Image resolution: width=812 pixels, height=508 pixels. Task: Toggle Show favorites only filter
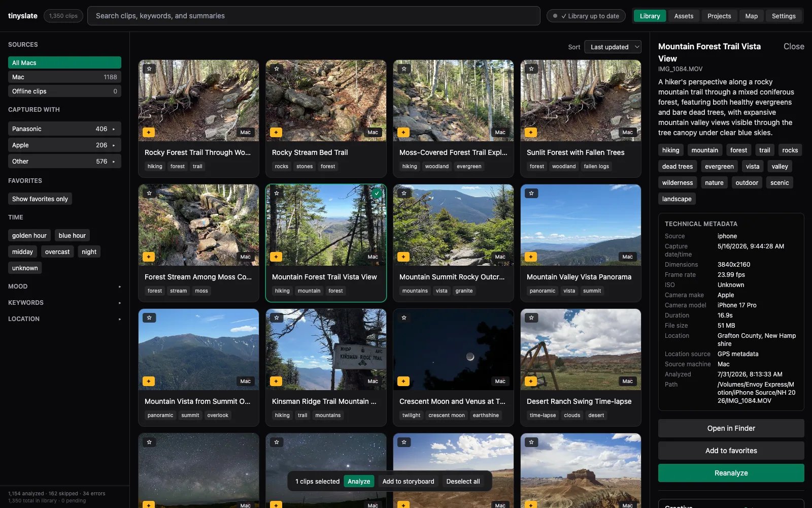coord(40,199)
